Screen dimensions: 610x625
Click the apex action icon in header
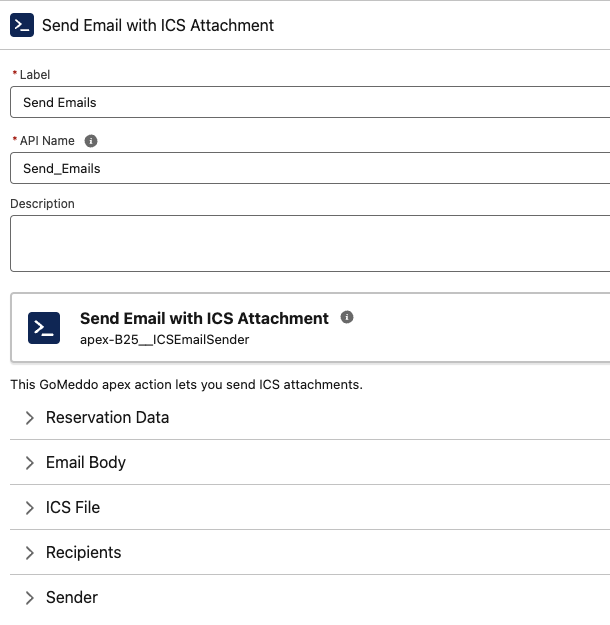pyautogui.click(x=22, y=25)
